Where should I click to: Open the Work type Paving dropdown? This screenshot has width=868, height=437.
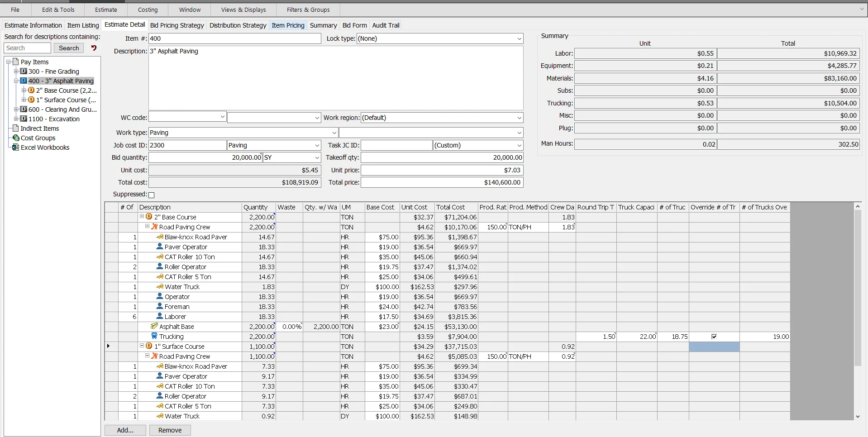[x=334, y=133]
